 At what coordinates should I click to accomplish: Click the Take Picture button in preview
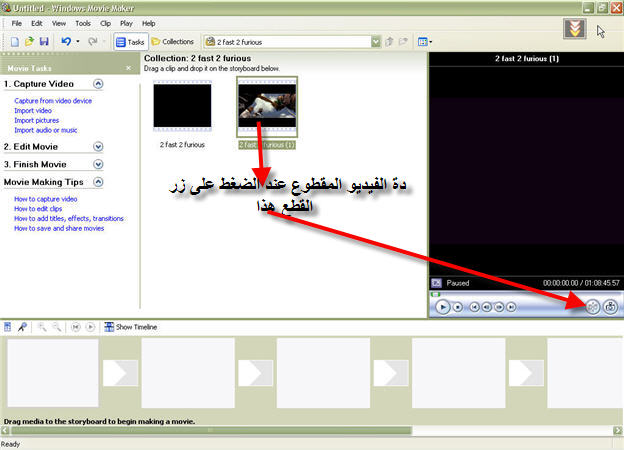610,307
